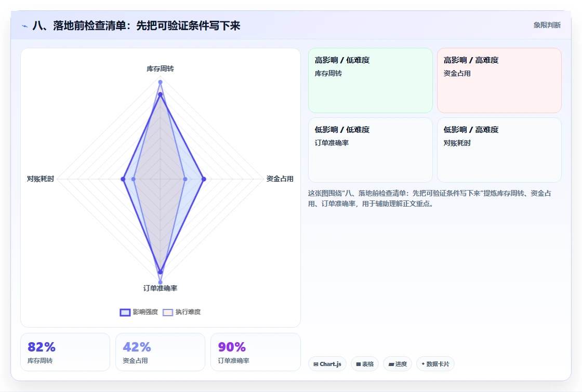Click the 执行难度 legend color box
582x392 pixels.
click(x=168, y=312)
